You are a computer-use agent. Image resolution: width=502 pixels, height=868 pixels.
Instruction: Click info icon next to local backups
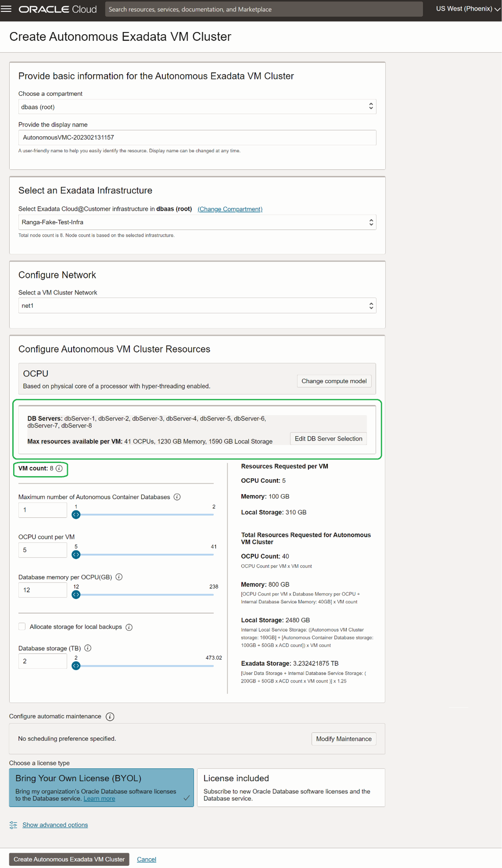click(x=129, y=627)
